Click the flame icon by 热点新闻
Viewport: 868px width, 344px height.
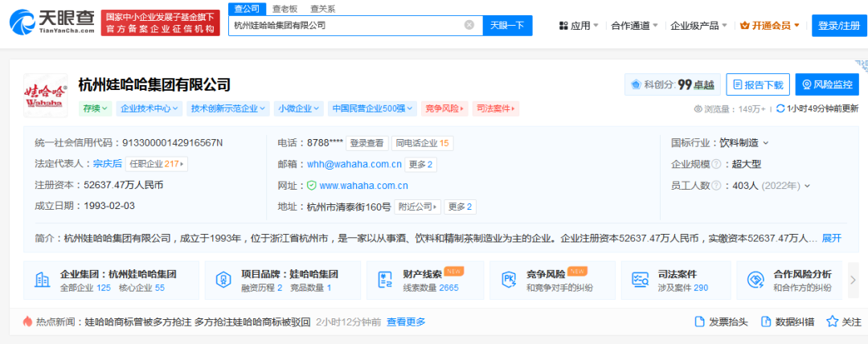tap(27, 321)
